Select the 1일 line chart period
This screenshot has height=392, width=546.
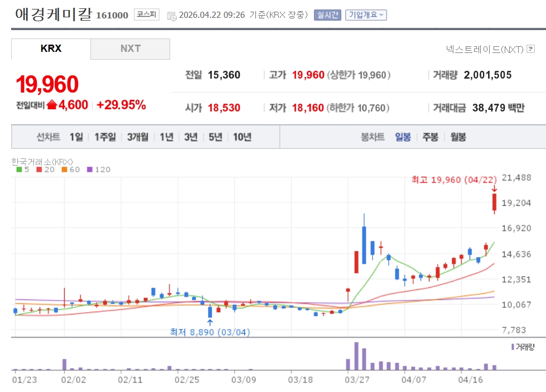[76, 137]
